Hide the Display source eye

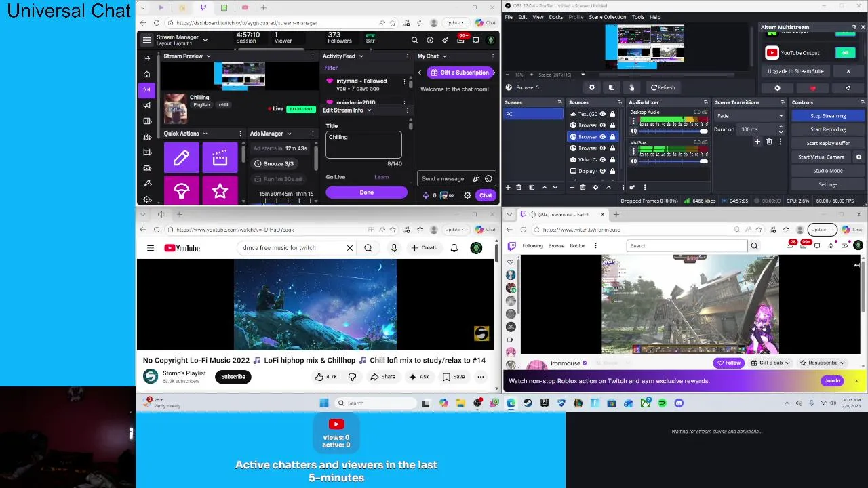tap(602, 171)
